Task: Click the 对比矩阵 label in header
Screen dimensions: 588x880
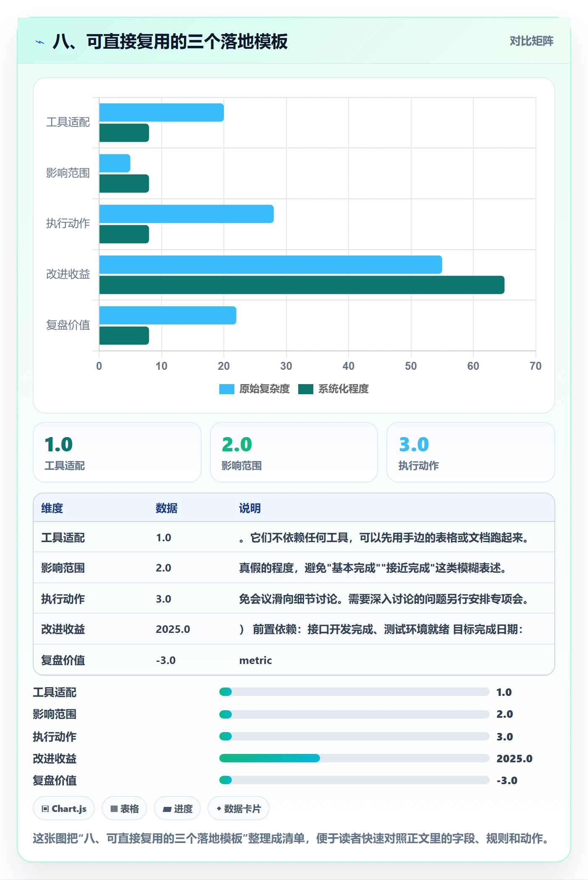Action: [x=531, y=41]
